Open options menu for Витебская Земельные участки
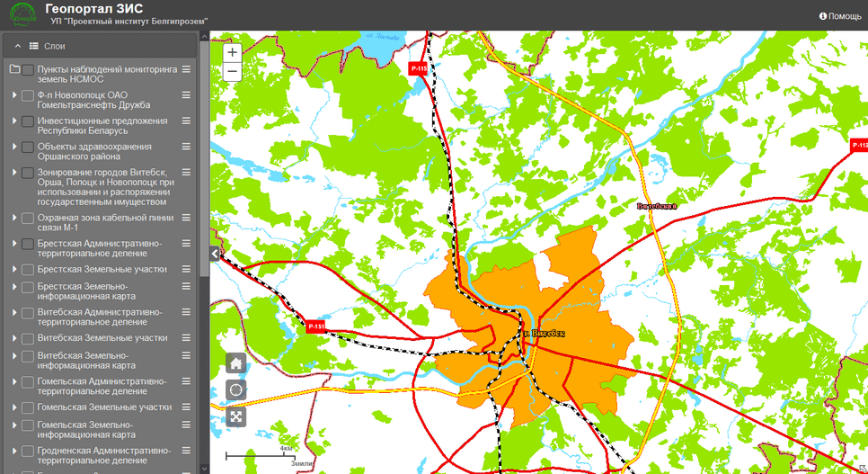Screen dimensions: 868x474 (x=187, y=338)
